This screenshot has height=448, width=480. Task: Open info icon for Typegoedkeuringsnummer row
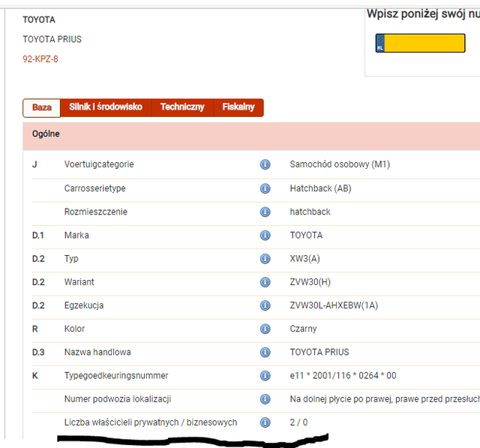[265, 376]
